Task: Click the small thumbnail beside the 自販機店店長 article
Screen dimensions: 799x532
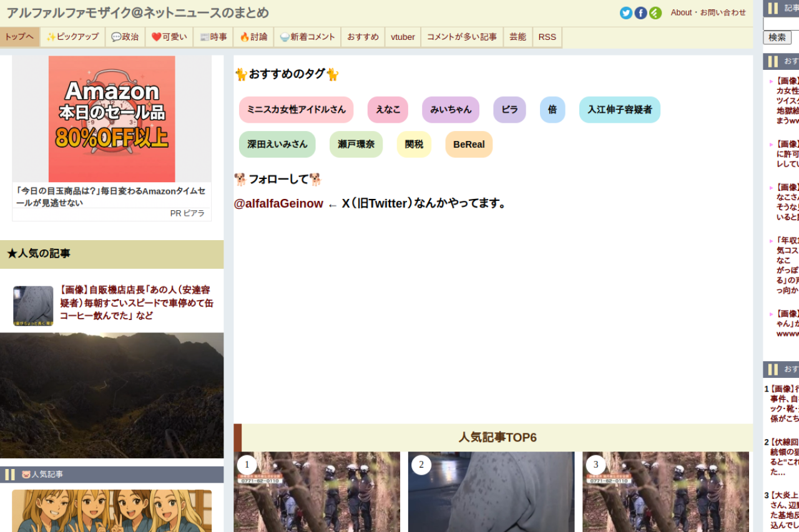Action: 33,306
